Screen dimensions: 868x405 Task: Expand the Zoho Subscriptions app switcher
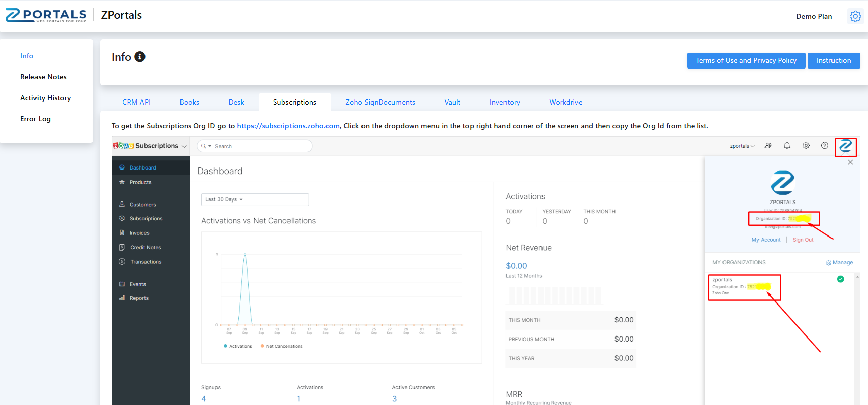click(x=151, y=146)
